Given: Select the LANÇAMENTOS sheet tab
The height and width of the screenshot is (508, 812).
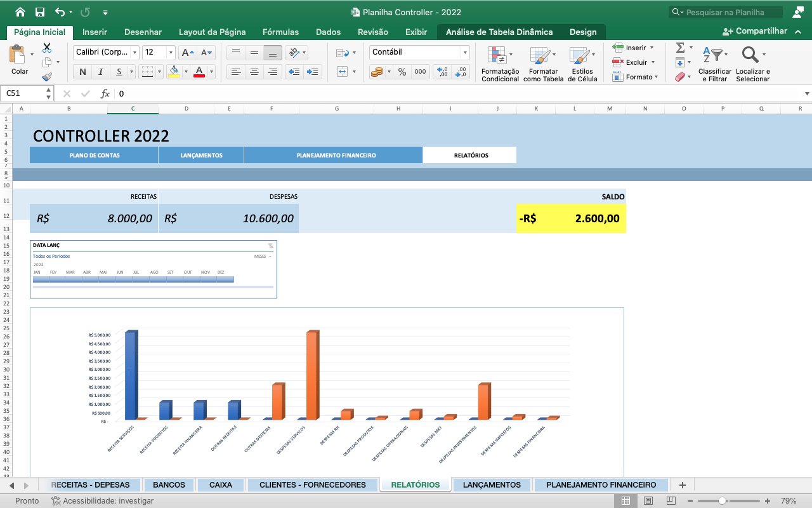Looking at the screenshot, I should tap(492, 485).
